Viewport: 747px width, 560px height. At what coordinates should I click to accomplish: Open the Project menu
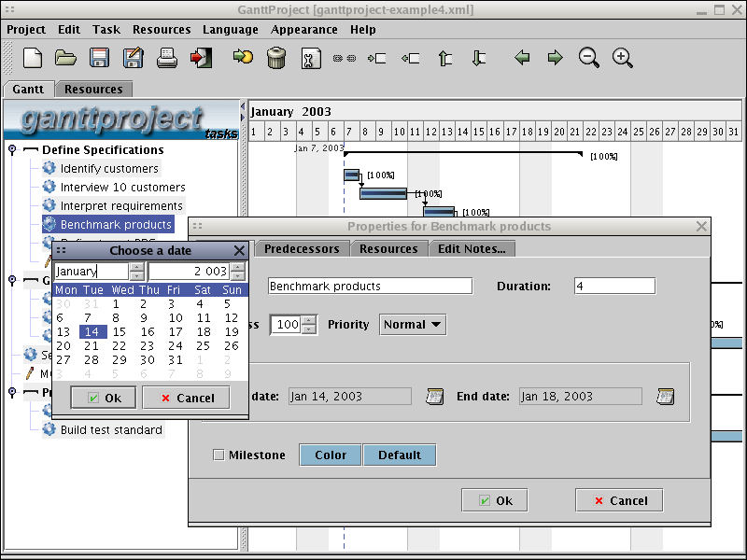click(26, 30)
